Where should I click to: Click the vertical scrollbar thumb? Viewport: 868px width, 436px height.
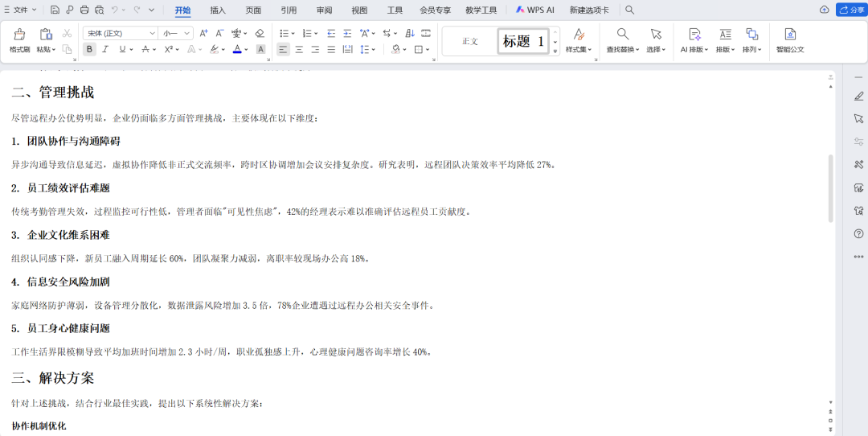(x=831, y=188)
